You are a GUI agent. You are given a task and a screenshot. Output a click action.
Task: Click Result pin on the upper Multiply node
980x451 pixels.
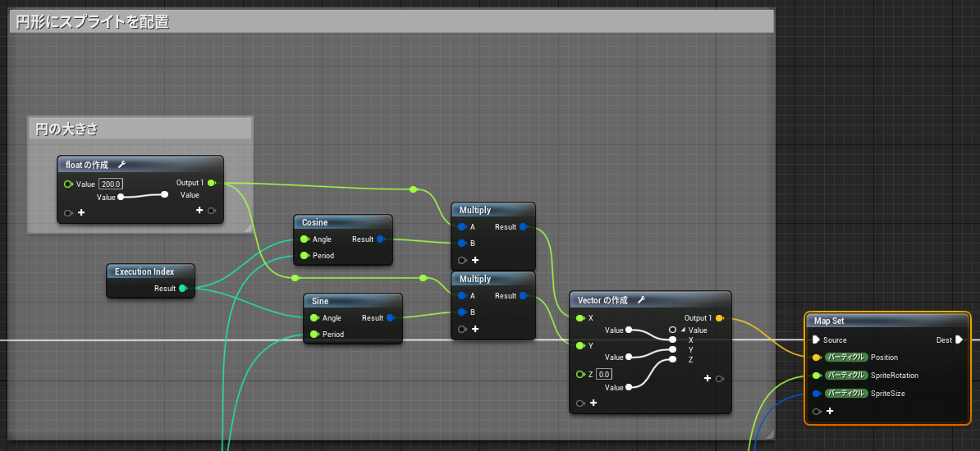click(523, 227)
